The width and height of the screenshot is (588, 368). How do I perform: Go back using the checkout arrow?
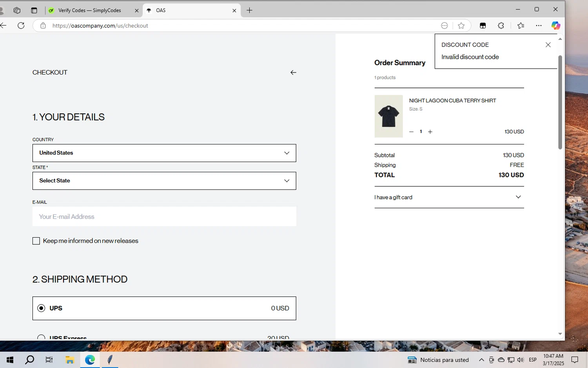coord(293,72)
